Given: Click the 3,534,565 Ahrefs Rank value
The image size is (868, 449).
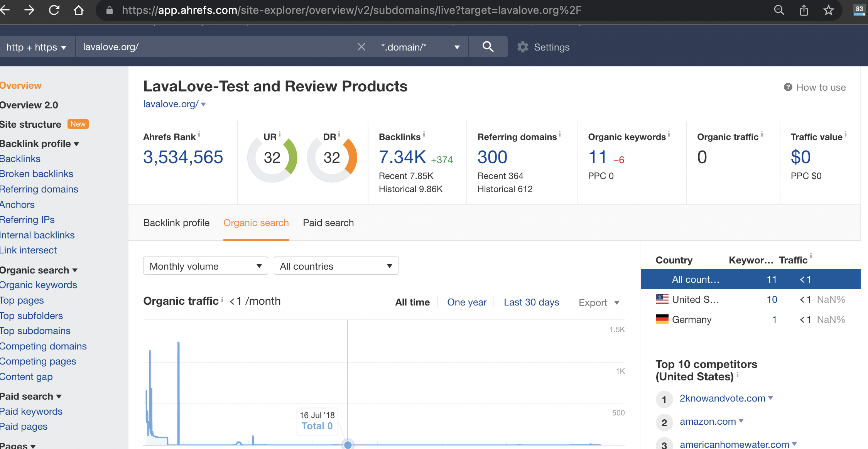Looking at the screenshot, I should (x=183, y=157).
